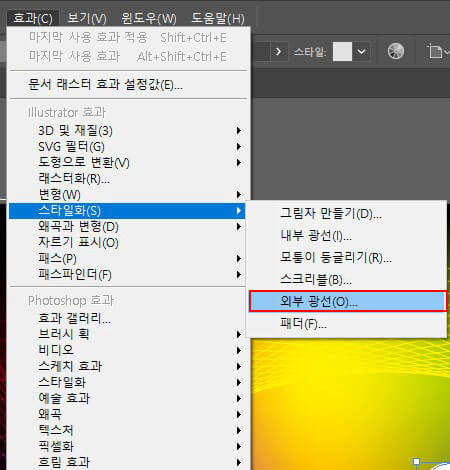Open the 윈도우(W) menu
The height and width of the screenshot is (470, 450).
coord(149,18)
